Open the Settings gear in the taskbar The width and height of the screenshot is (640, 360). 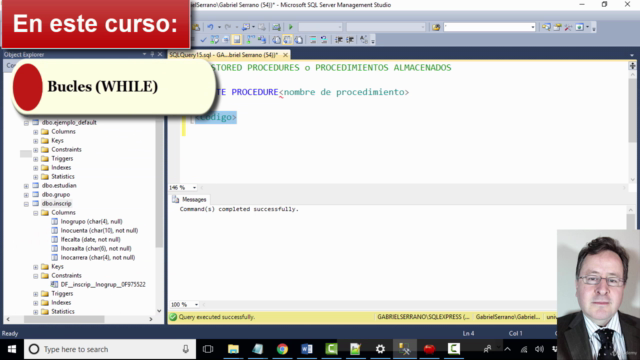[x=380, y=349]
